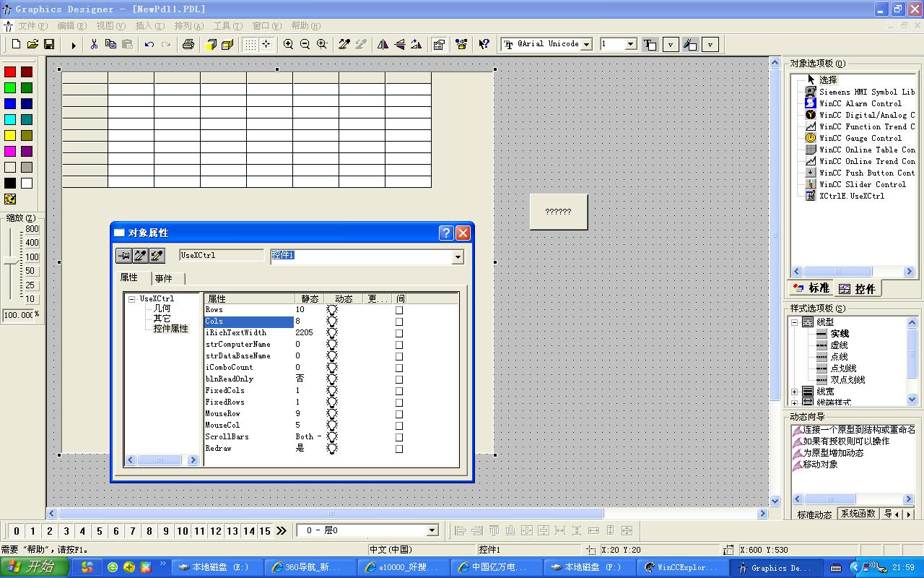Open the line color dropdown arrow

[x=671, y=44]
